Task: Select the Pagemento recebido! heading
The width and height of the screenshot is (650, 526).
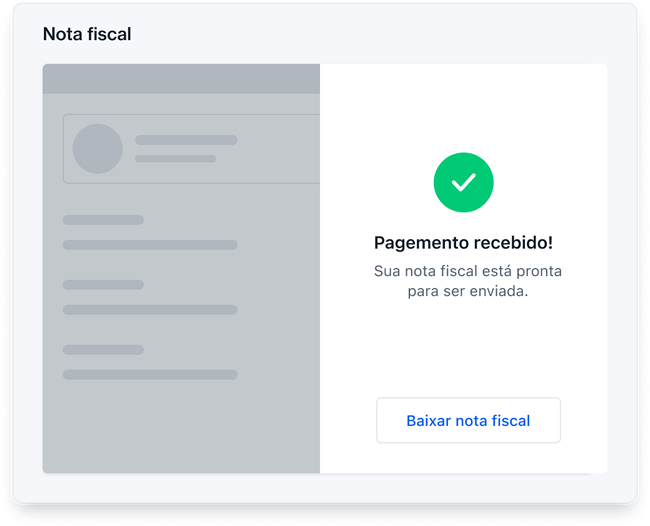Action: pos(463,243)
